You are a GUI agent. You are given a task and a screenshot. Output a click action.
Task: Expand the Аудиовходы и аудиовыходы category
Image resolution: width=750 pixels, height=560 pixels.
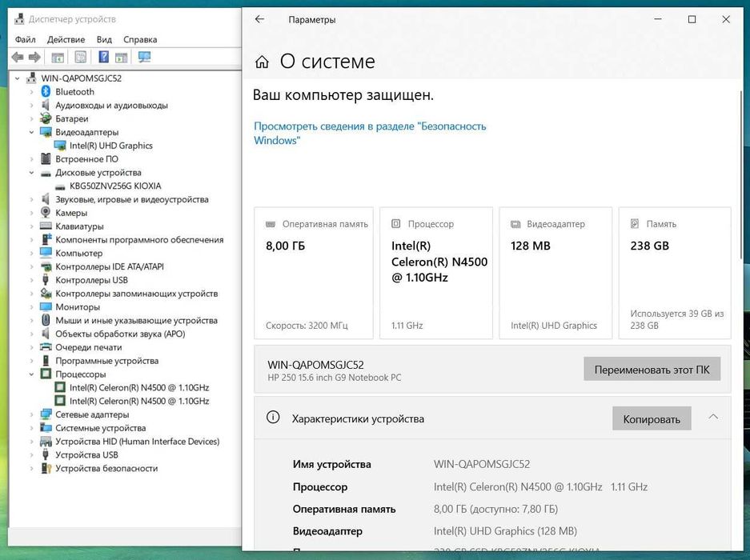tap(31, 105)
